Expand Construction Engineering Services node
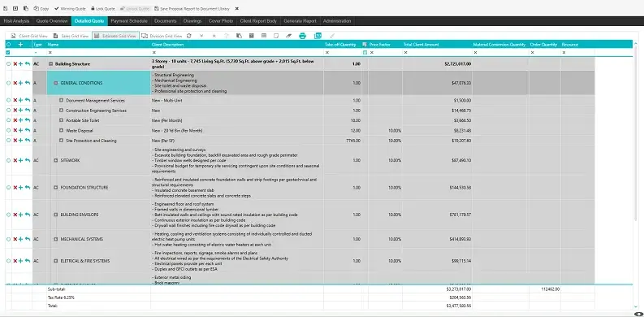 tap(61, 111)
